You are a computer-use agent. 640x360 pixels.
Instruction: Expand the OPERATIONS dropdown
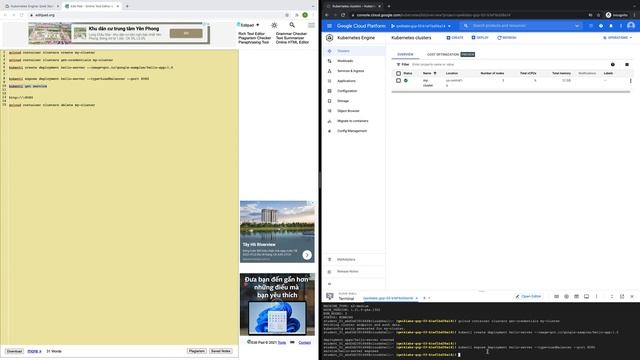tap(618, 38)
